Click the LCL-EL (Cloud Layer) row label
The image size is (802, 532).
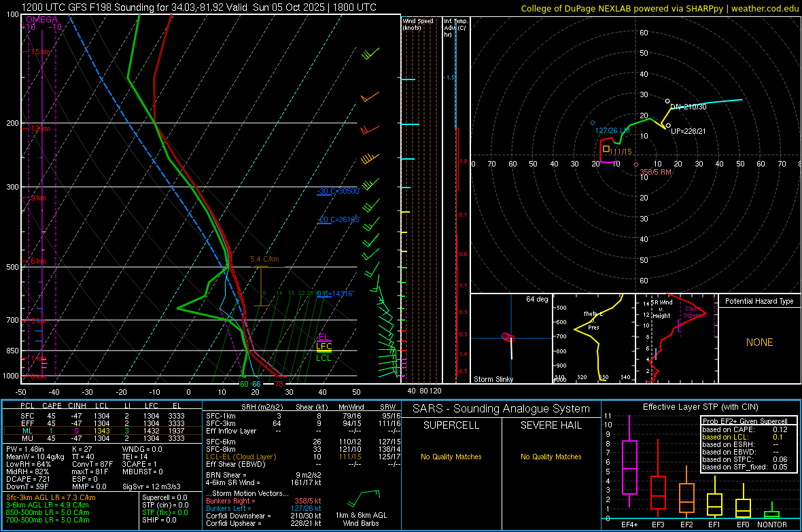pyautogui.click(x=241, y=457)
